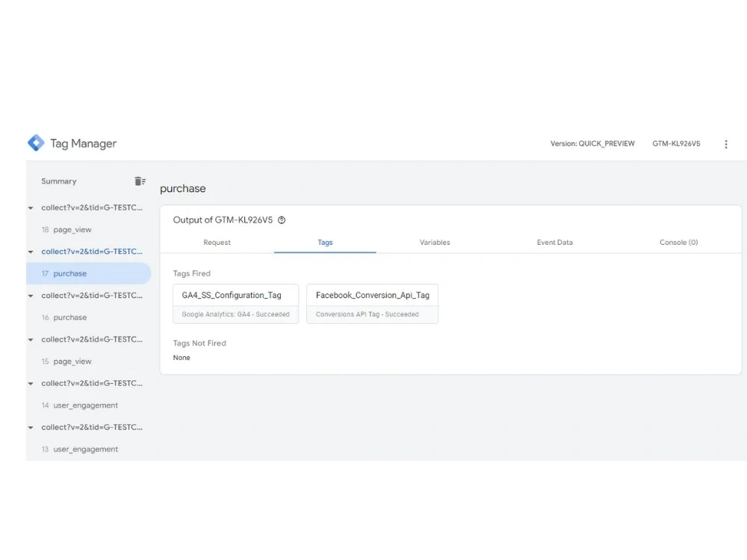Click the purchase event heading
747x560 pixels.
(x=183, y=189)
